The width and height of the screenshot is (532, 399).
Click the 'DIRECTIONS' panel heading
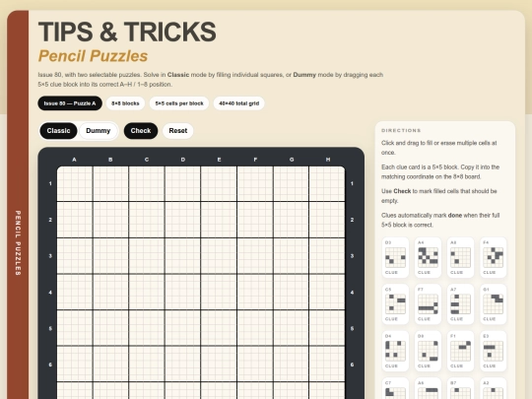pos(401,130)
